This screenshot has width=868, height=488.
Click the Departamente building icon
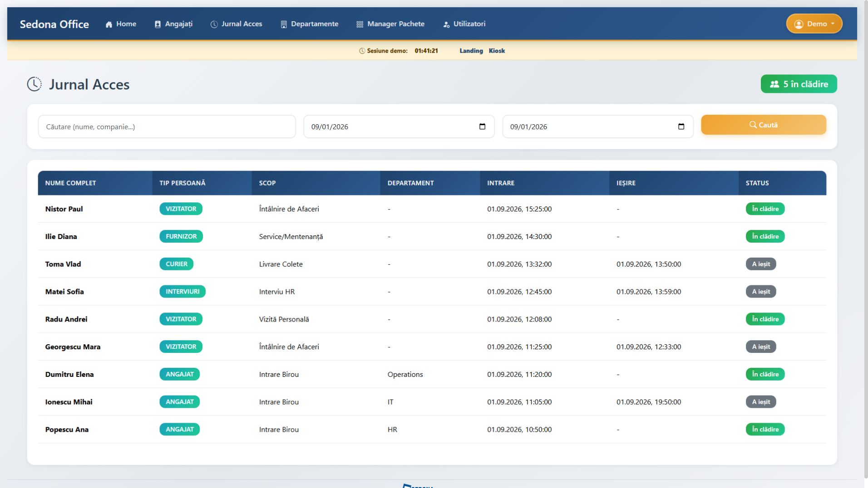(284, 24)
